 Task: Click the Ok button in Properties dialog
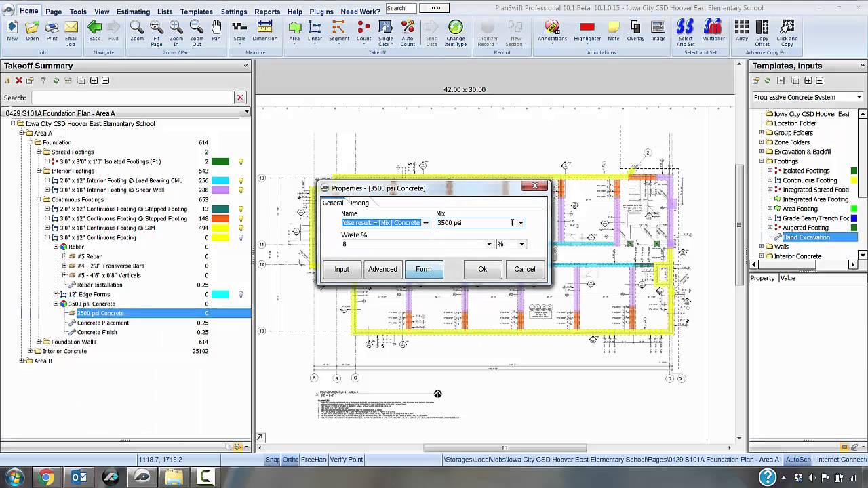point(483,270)
